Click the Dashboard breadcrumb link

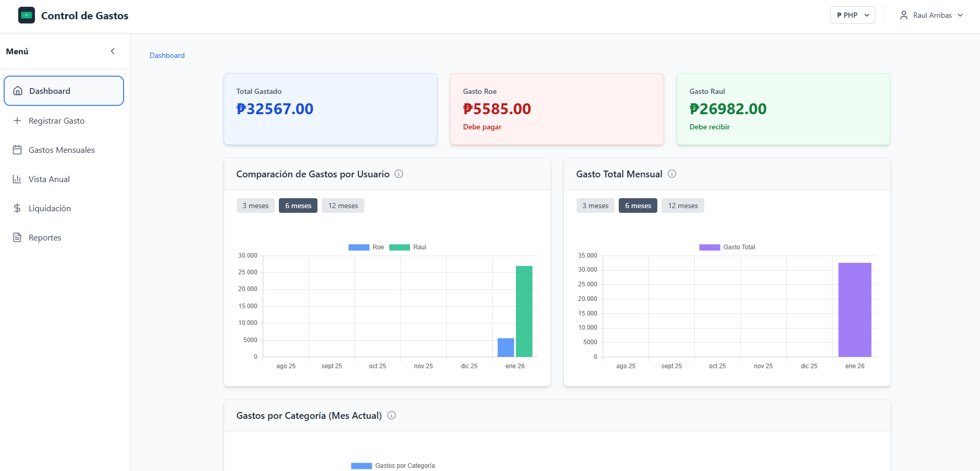[167, 55]
